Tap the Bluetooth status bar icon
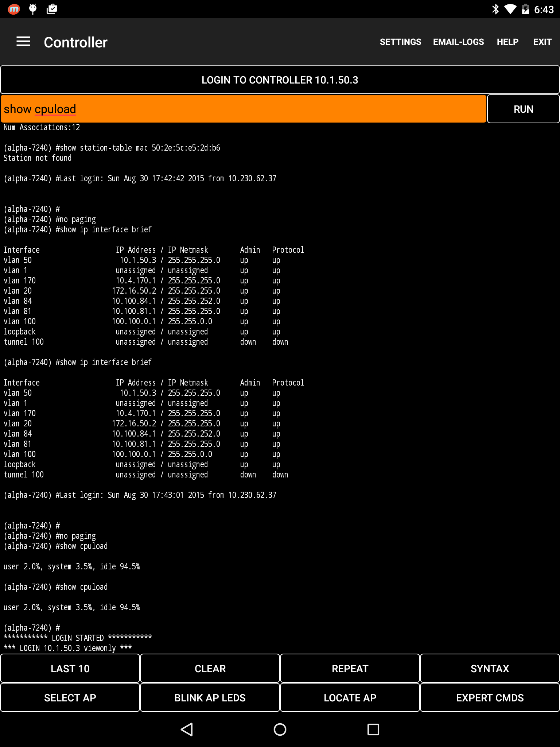560x747 pixels. 495,9
